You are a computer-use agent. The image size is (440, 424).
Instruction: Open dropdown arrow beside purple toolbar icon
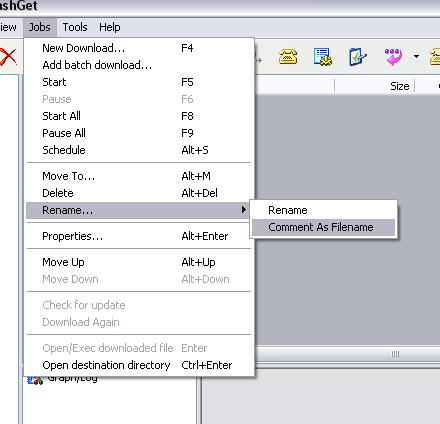(x=416, y=56)
